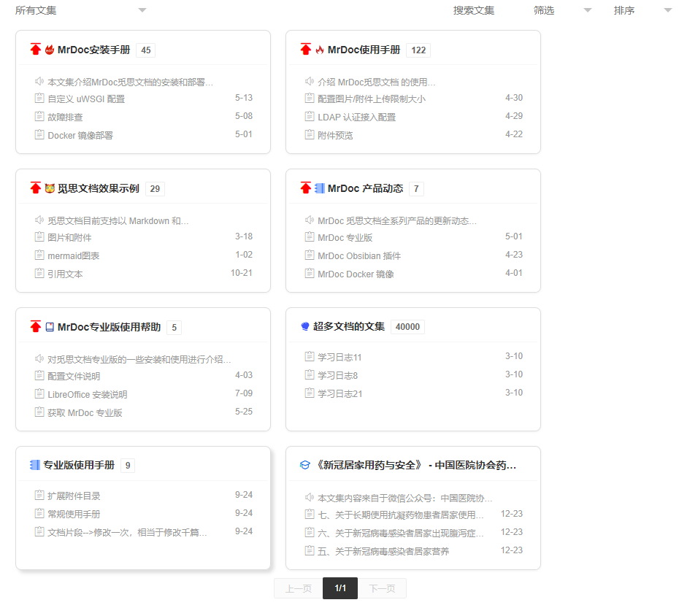Click graduation cap icon of 新冠居家用药与安全
The width and height of the screenshot is (698, 616).
[x=305, y=465]
